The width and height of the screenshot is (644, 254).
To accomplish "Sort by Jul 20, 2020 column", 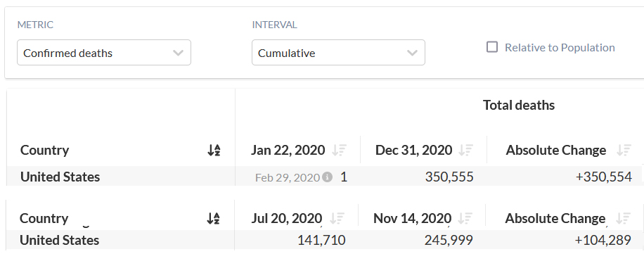I will [x=337, y=219].
